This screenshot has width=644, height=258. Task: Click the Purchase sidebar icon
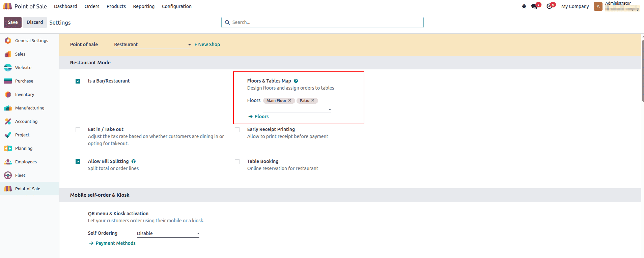tap(8, 81)
